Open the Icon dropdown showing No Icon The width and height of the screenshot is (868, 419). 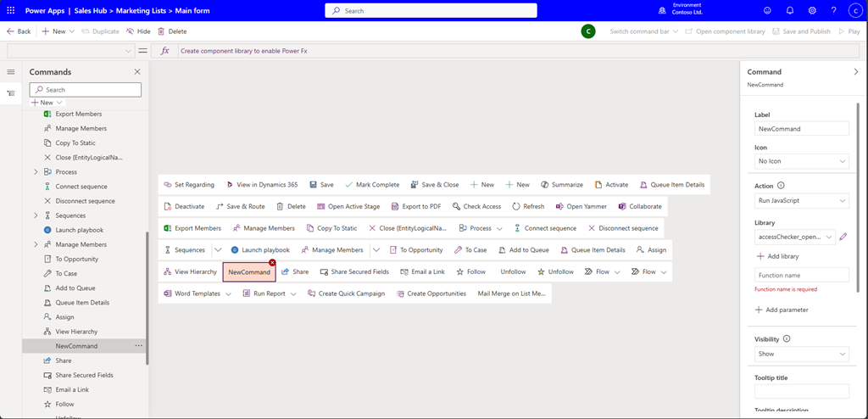click(802, 161)
